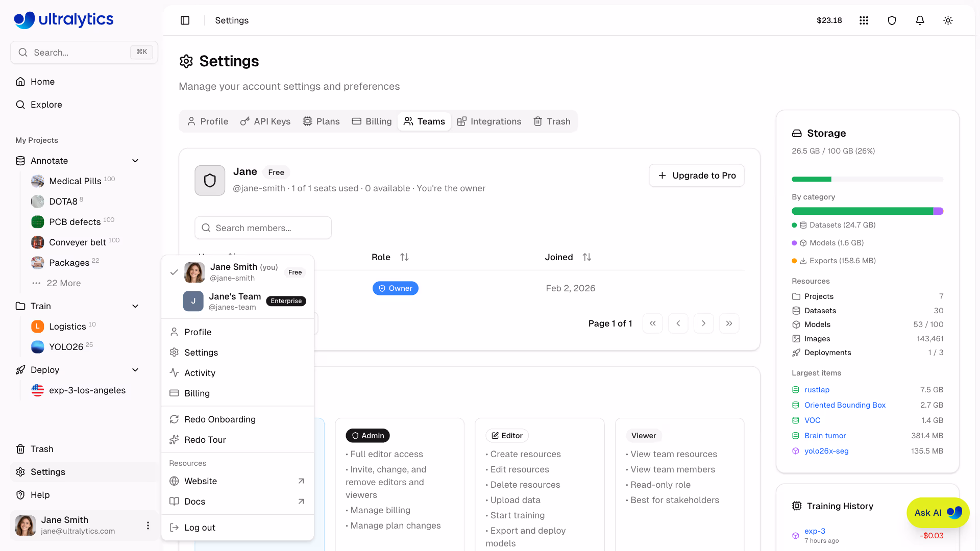Click the shield icon in top bar
This screenshot has height=551, width=980.
click(x=892, y=20)
